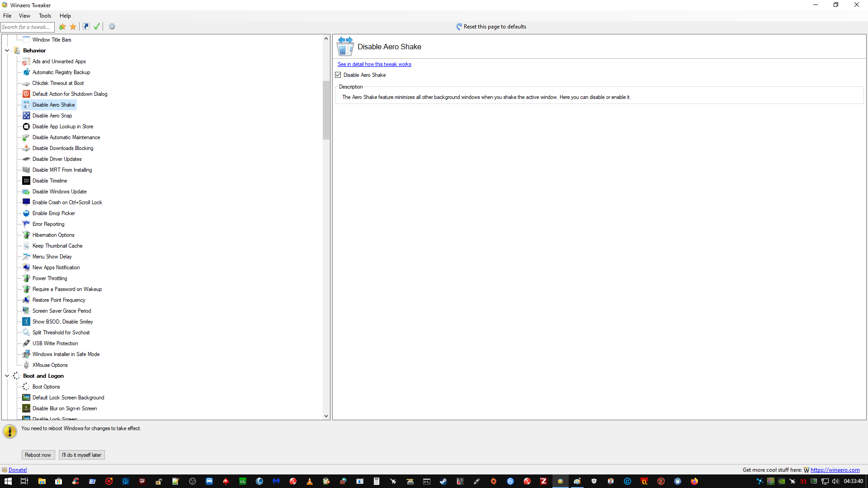Click the tree scroll down arrow
Screen dimensions: 868x488
[326, 416]
